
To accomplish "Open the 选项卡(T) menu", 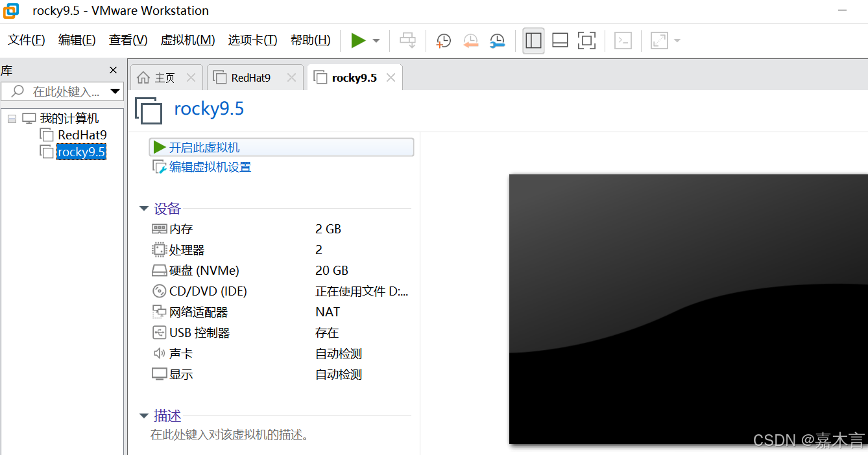I will [253, 40].
